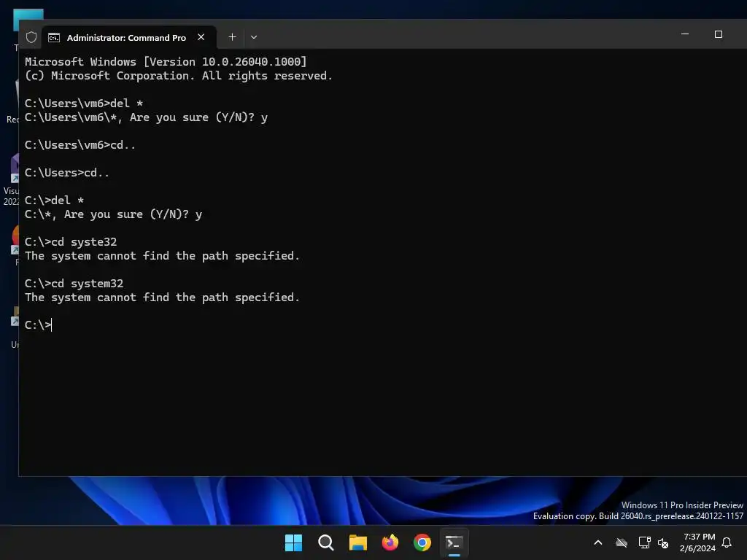Screen dimensions: 747x560
Task: Click the administrator shield icon in Terminal
Action: [31, 37]
